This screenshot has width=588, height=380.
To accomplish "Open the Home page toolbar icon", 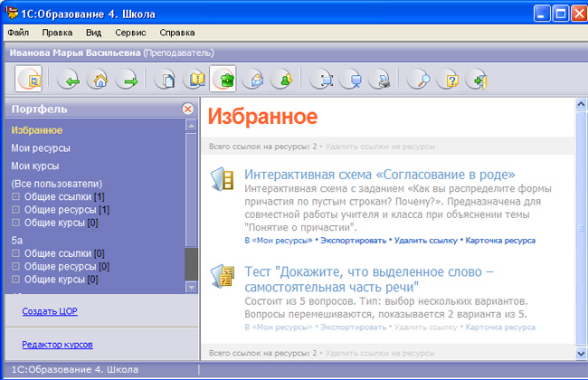I will 99,80.
